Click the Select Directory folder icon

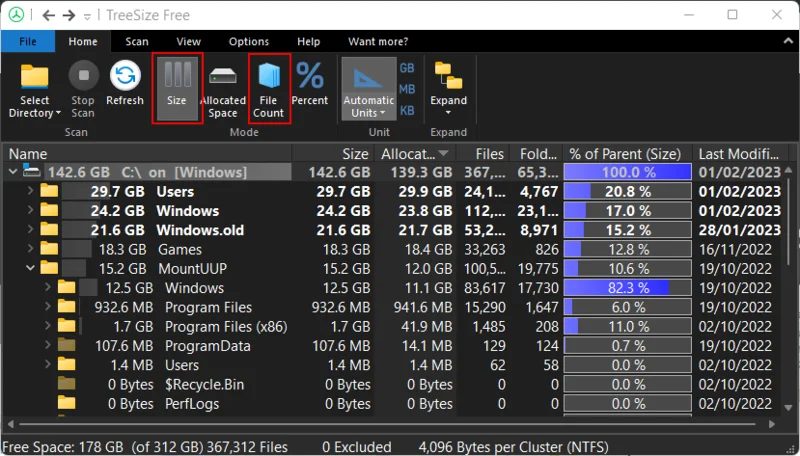tap(35, 78)
